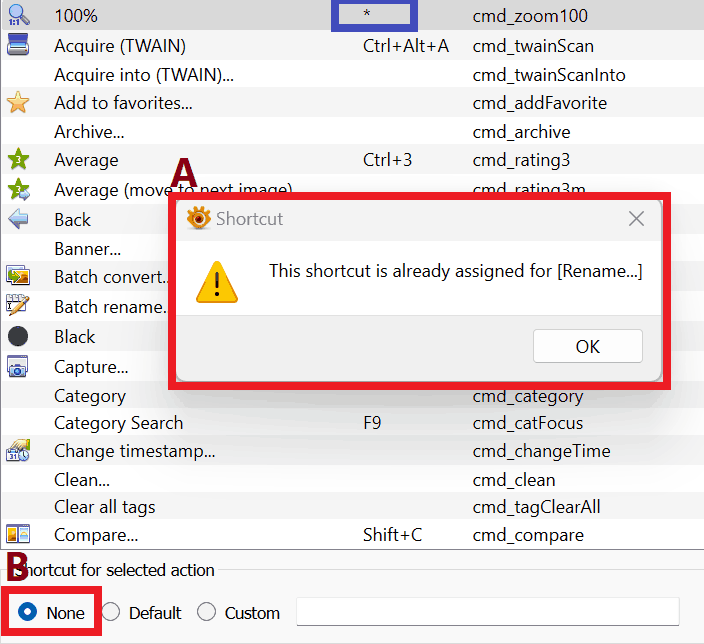The height and width of the screenshot is (644, 704).
Task: Click the cmd_rating3 command cell
Action: [521, 160]
